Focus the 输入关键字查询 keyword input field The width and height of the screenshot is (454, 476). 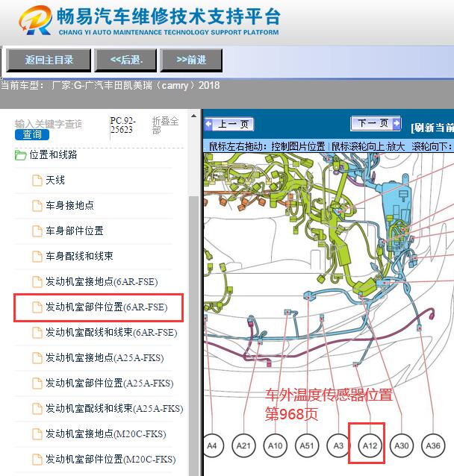coord(49,124)
